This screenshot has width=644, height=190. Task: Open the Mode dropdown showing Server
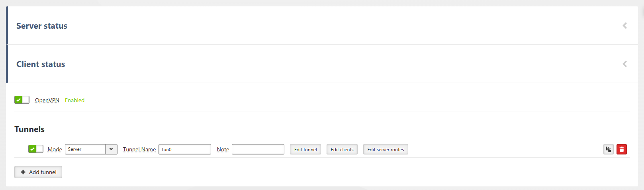click(x=91, y=149)
